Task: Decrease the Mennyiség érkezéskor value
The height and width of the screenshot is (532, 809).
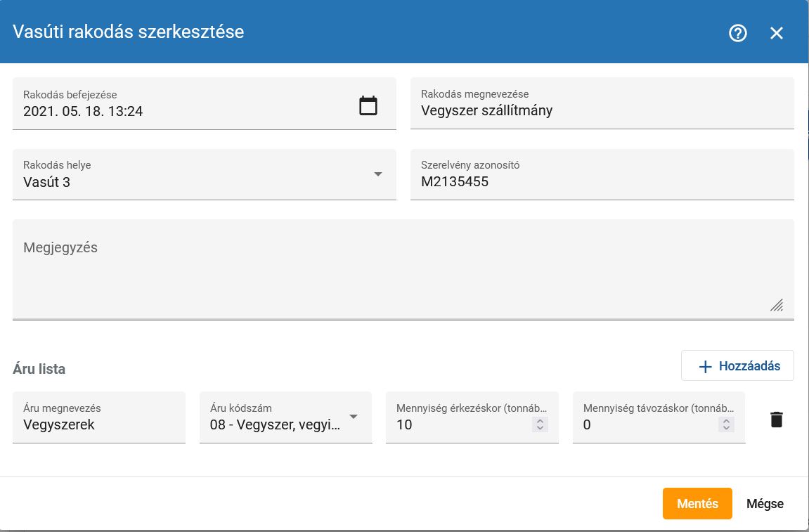Action: click(540, 428)
